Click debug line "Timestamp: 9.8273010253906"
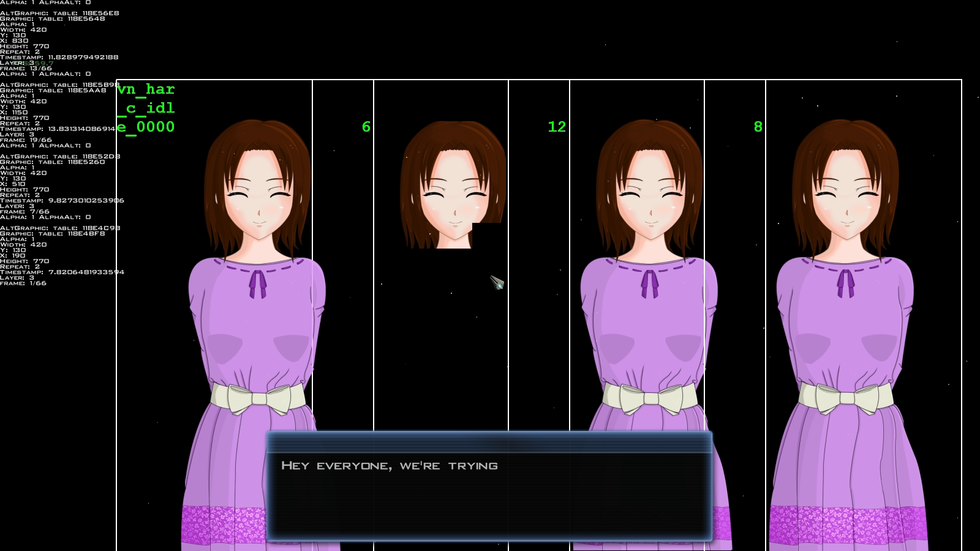Image resolution: width=980 pixels, height=551 pixels. (62, 201)
